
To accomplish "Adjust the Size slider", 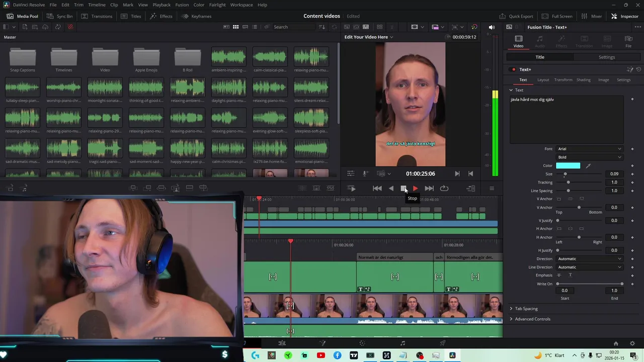I will tap(565, 174).
